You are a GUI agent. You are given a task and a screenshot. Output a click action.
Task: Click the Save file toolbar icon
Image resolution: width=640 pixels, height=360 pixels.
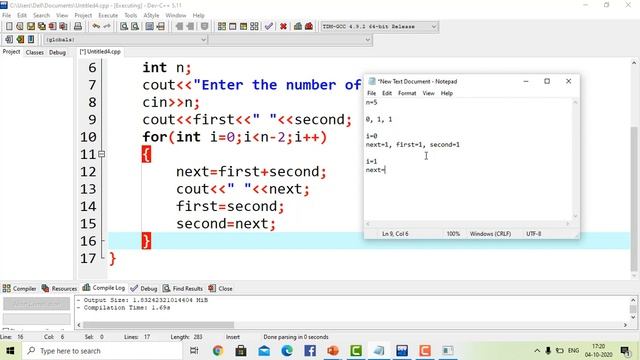(31, 27)
